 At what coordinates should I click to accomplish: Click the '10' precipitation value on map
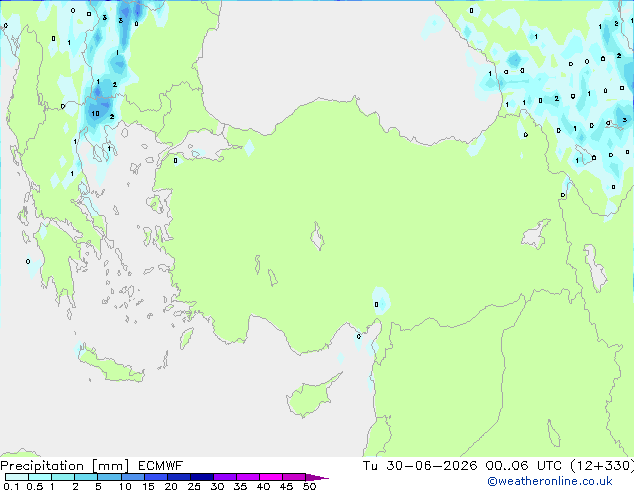pos(95,114)
